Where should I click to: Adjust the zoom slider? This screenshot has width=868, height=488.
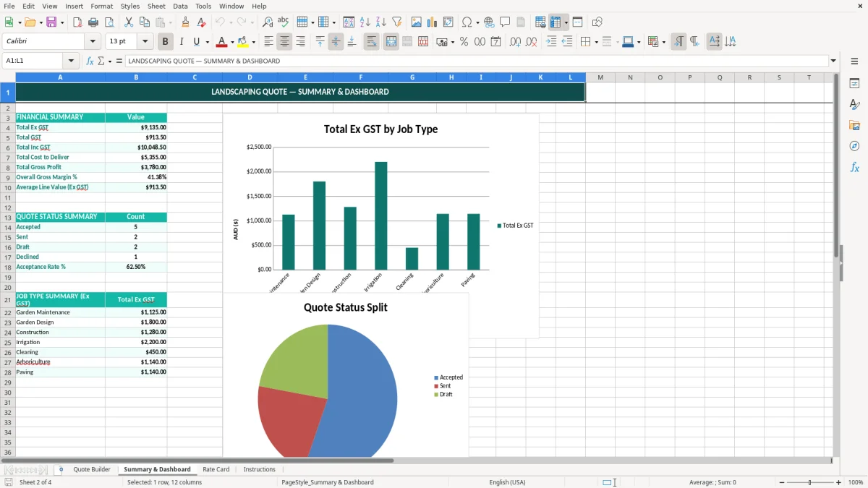[809, 482]
